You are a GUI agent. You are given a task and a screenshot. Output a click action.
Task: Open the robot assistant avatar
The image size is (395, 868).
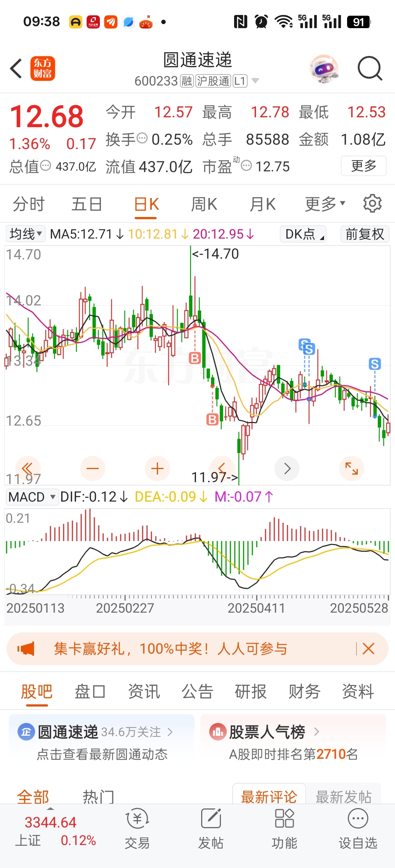pyautogui.click(x=324, y=69)
